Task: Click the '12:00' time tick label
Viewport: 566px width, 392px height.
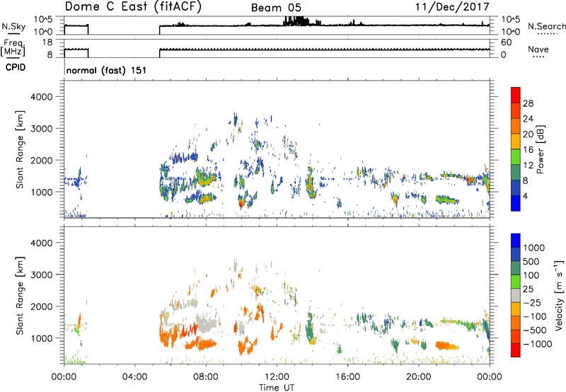Action: coord(277,377)
